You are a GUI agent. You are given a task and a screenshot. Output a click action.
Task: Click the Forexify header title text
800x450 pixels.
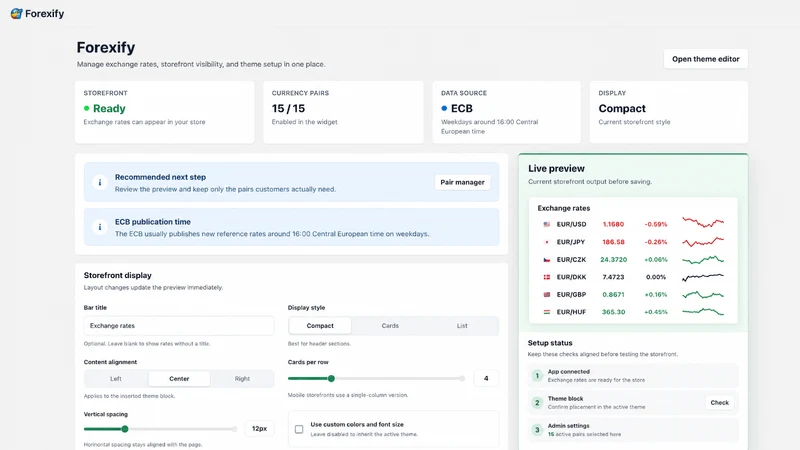[44, 14]
